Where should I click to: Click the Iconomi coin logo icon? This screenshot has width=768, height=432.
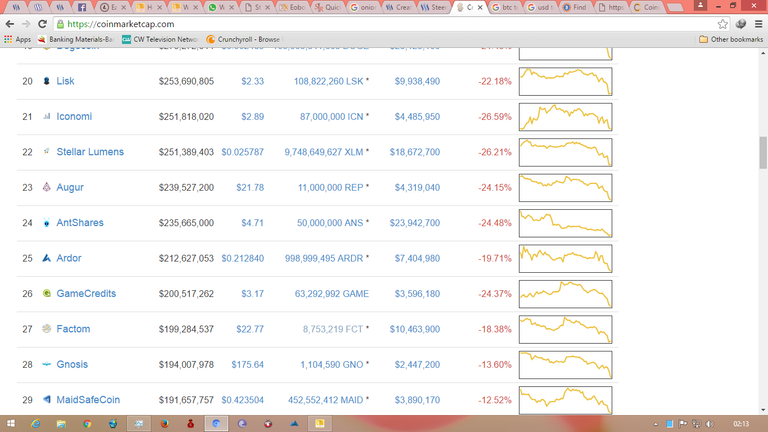tap(47, 117)
